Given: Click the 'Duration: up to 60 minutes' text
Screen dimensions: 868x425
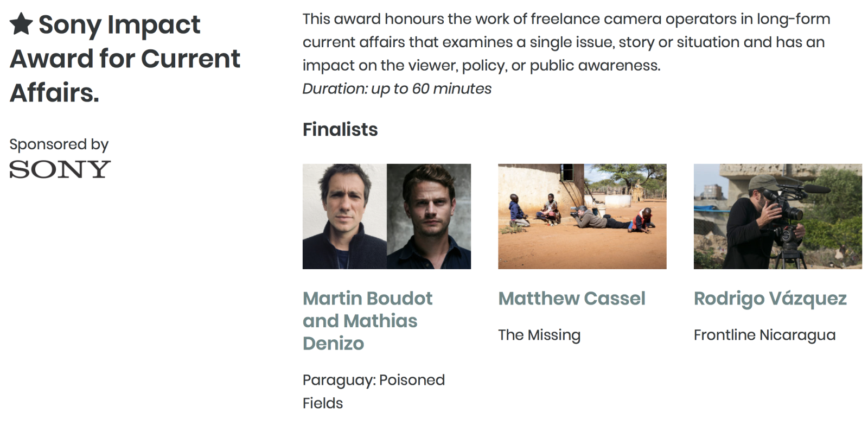Looking at the screenshot, I should (x=397, y=88).
